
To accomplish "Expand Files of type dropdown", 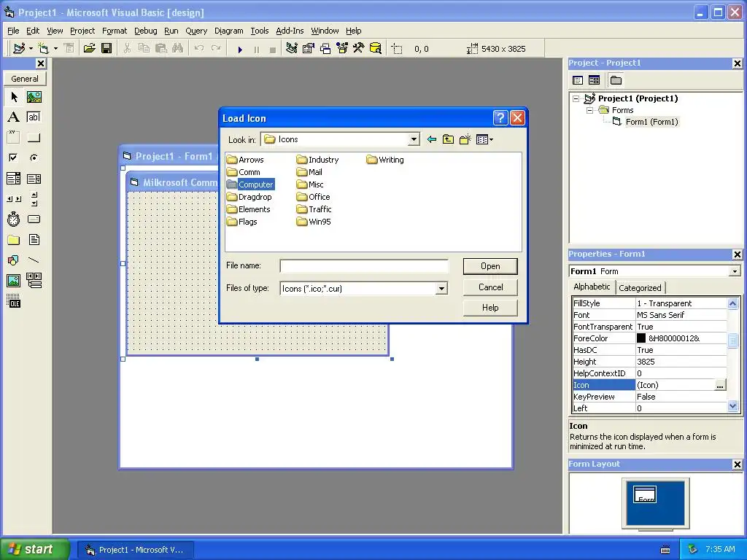I will (441, 289).
